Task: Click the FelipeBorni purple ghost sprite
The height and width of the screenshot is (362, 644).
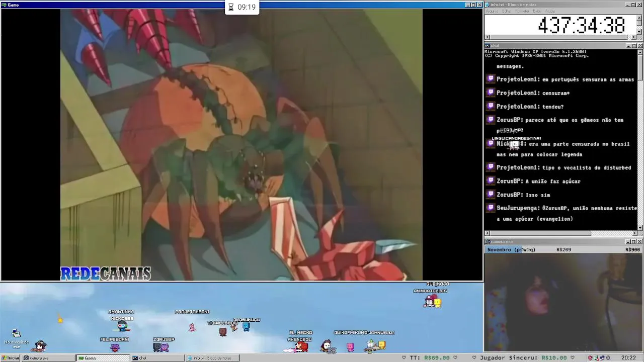Action: tap(115, 347)
